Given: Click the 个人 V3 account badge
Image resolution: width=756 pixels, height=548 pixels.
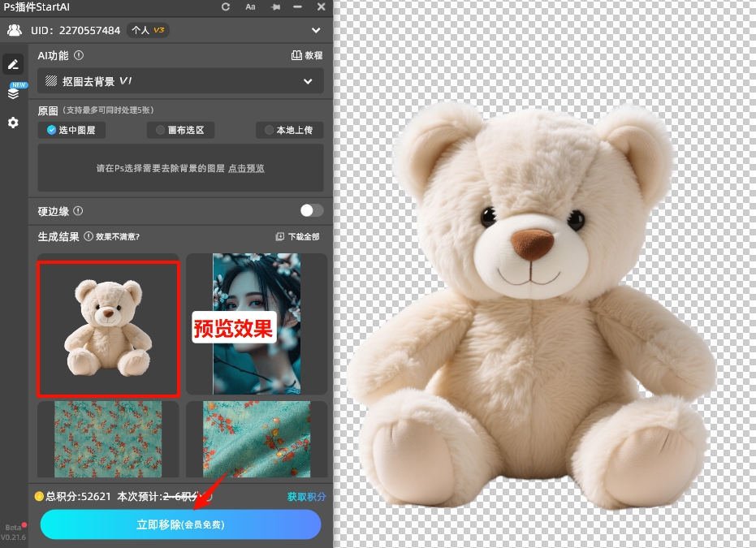Looking at the screenshot, I should (149, 31).
